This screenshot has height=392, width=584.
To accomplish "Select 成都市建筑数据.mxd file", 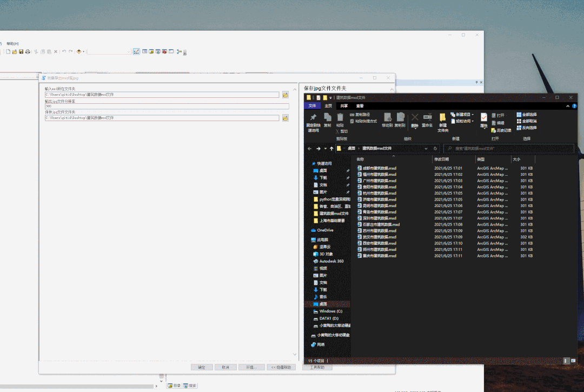I will tap(379, 168).
